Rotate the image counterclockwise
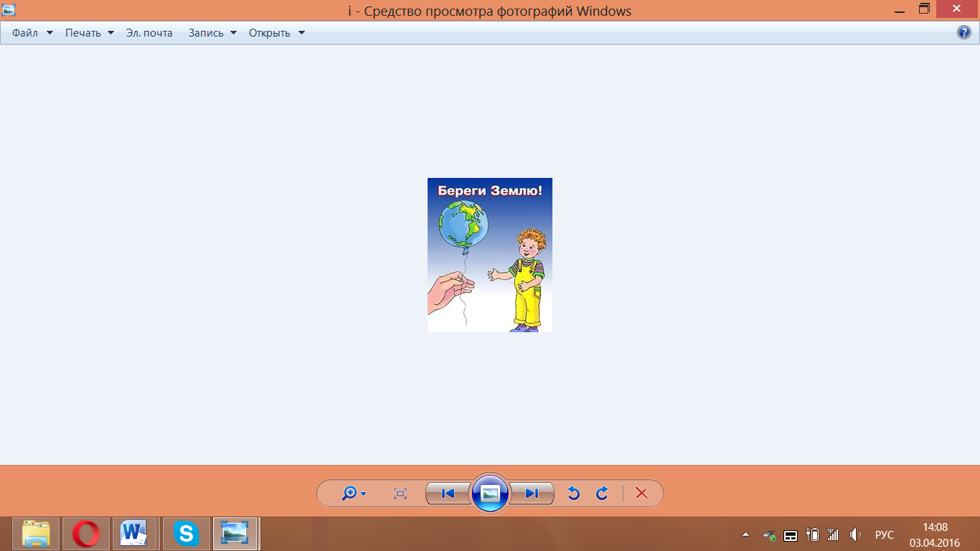This screenshot has height=551, width=980. pyautogui.click(x=573, y=494)
